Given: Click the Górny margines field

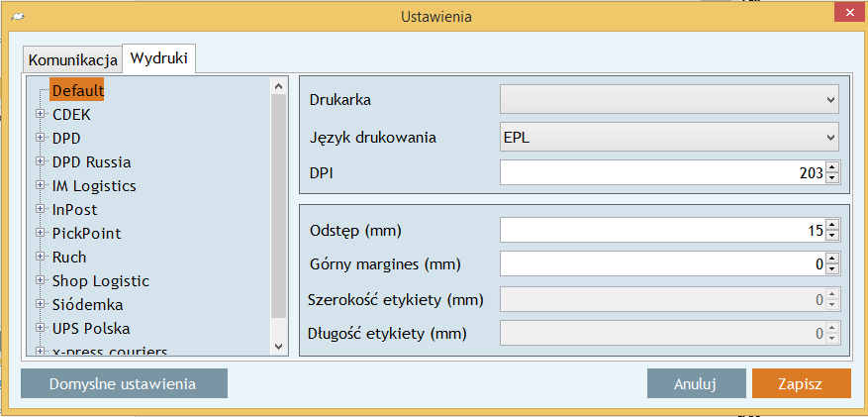Looking at the screenshot, I should coord(662,264).
